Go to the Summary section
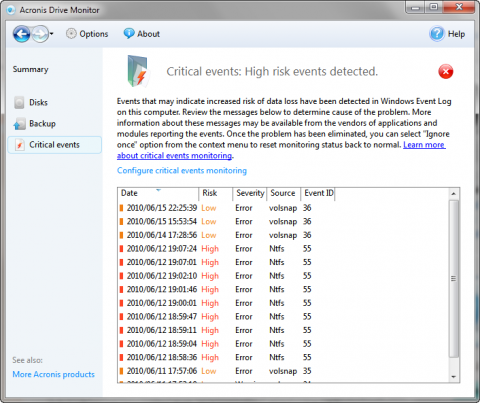Screen dimensions: 480x403 point(31,69)
